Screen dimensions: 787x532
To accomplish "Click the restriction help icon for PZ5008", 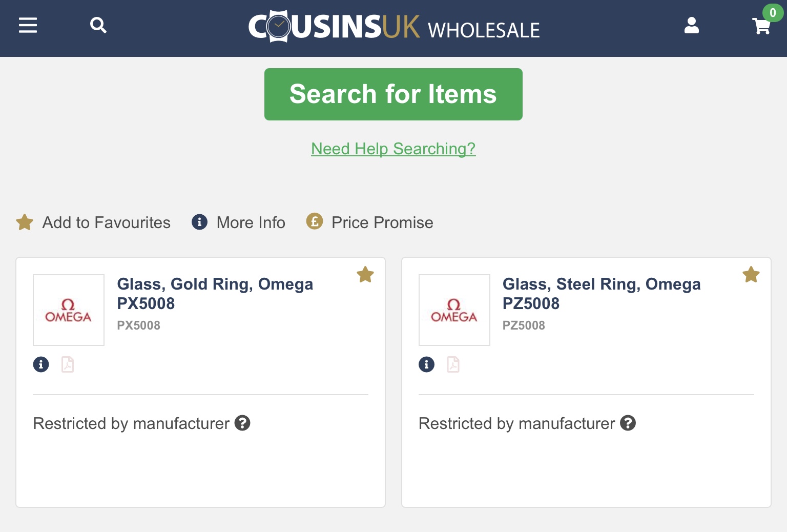I will pyautogui.click(x=628, y=423).
